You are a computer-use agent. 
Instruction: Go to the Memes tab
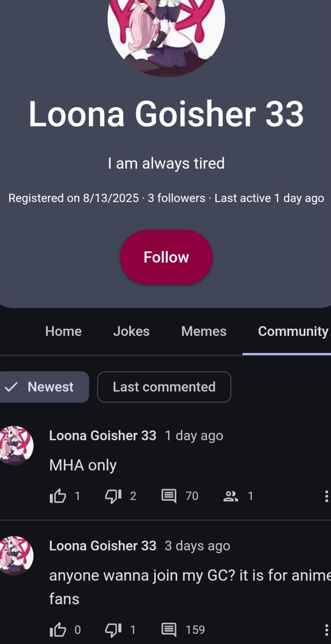(204, 331)
